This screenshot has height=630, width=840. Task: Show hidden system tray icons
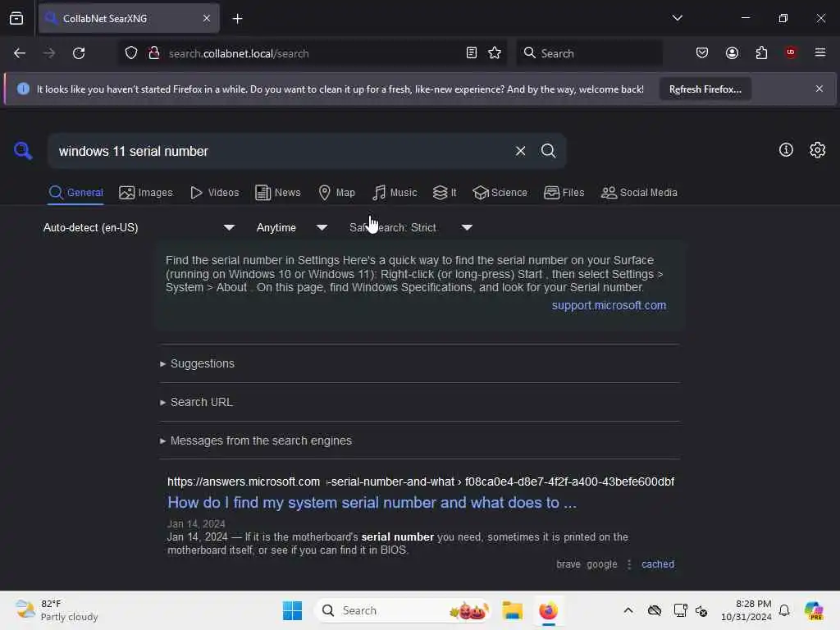pos(628,610)
